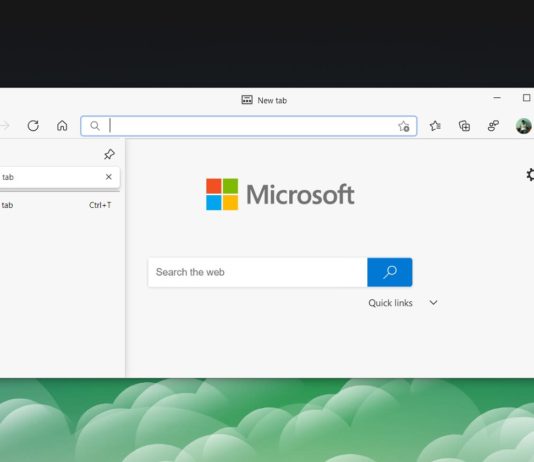Click the Quick links label
Image resolution: width=534 pixels, height=462 pixels.
[x=390, y=303]
